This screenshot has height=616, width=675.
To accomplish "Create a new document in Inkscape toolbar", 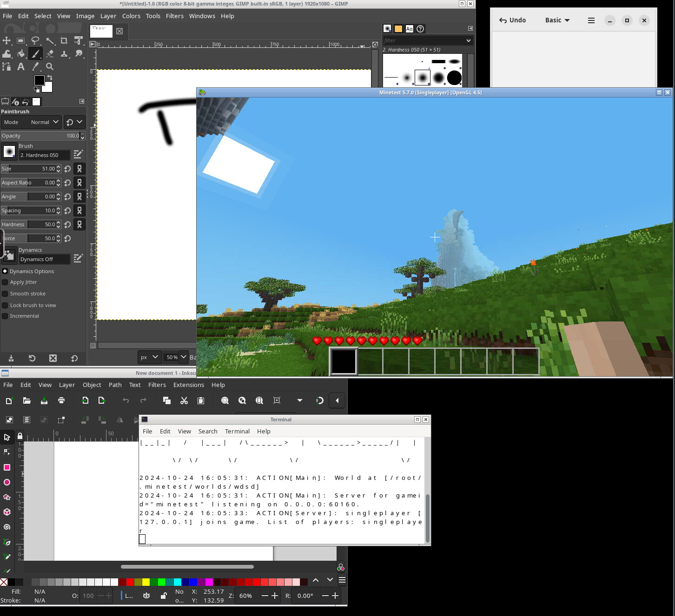I will (9, 400).
